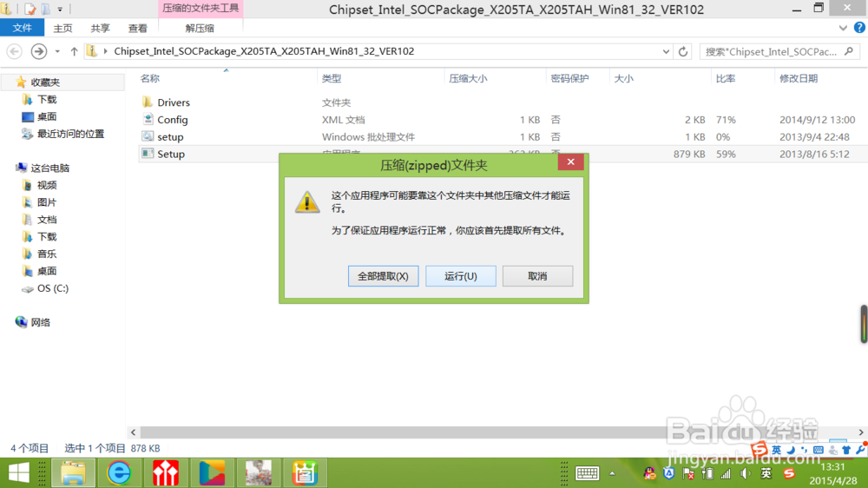Open the Help question mark icon
The width and height of the screenshot is (868, 488).
click(859, 28)
